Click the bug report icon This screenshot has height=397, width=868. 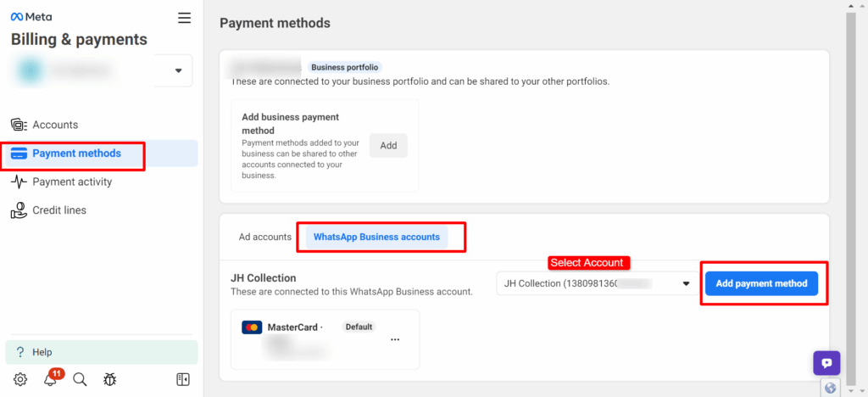click(109, 379)
